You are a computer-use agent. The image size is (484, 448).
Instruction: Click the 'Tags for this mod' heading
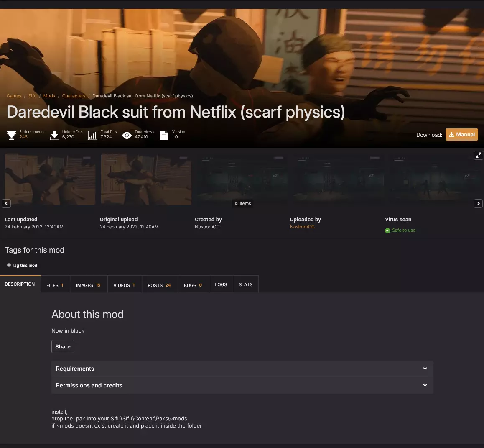[x=35, y=250]
